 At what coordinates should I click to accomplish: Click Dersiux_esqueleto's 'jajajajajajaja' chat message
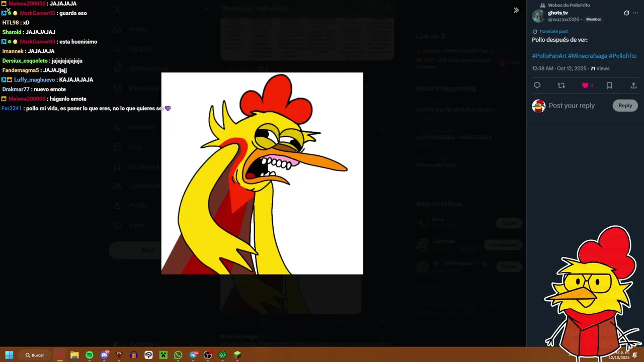tap(42, 61)
